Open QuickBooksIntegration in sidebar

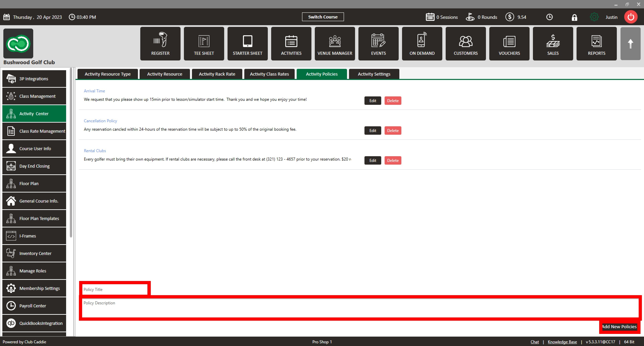pos(34,323)
